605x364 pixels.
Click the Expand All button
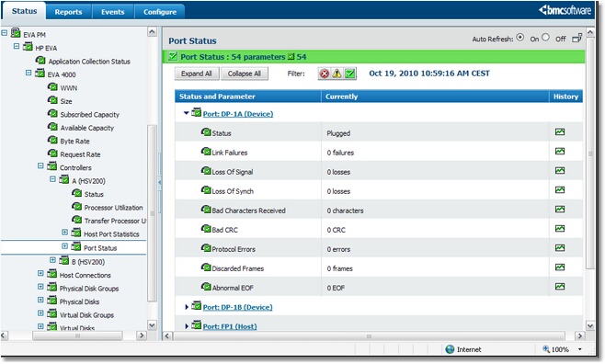click(x=197, y=74)
